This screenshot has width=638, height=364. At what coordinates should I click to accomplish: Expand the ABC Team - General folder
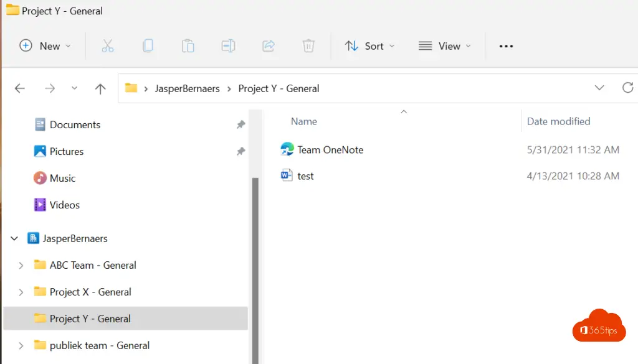[x=21, y=265]
